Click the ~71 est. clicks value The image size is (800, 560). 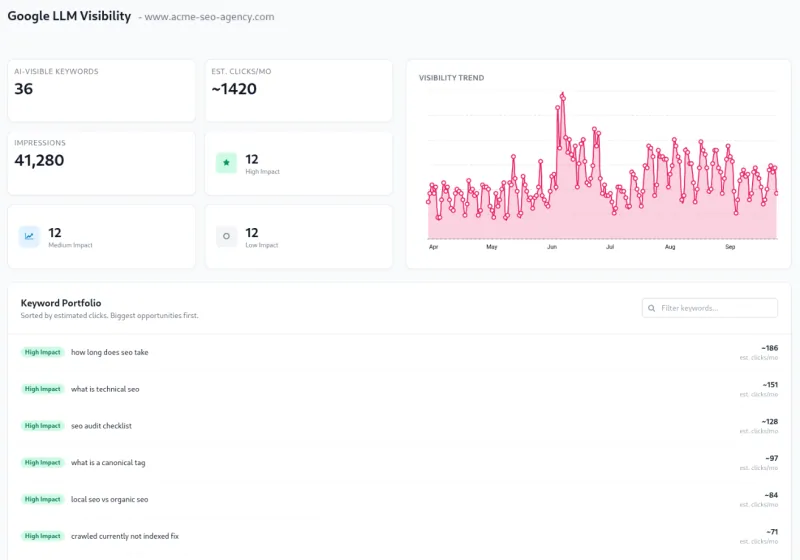[772, 532]
